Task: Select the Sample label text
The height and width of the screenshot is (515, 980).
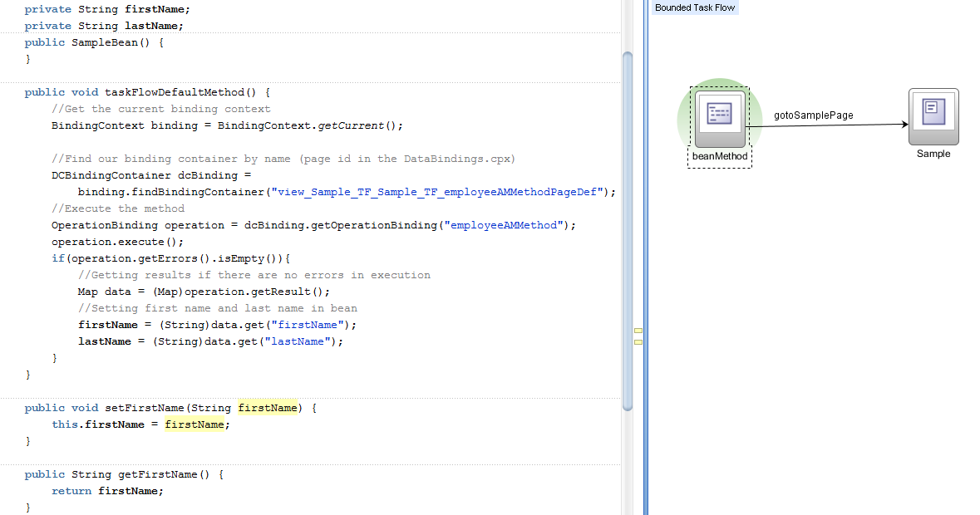Action: point(933,154)
